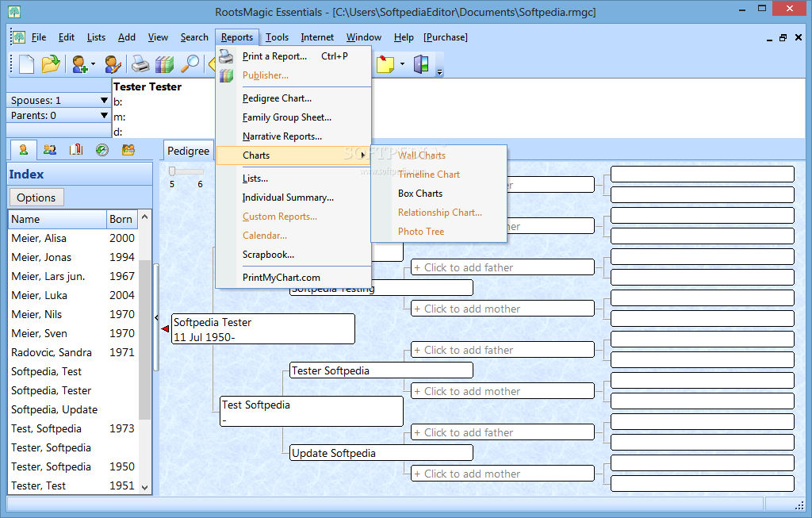Choose Pedigree Chart from Reports menu
Viewport: 812px width, 518px height.
coord(293,98)
